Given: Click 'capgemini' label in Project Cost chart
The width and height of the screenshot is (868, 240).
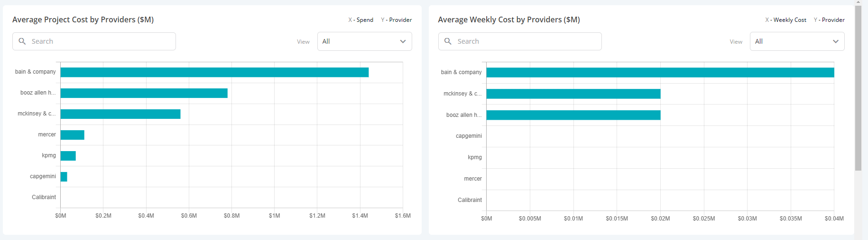Looking at the screenshot, I should 43,176.
